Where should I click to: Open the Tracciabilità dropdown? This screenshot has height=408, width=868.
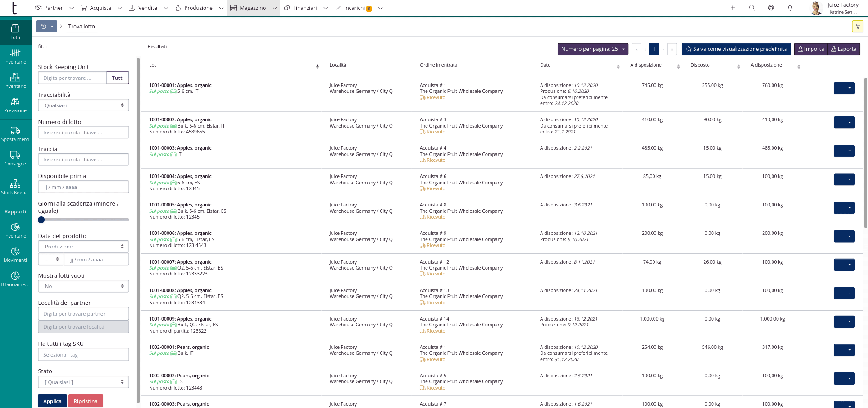coord(83,105)
